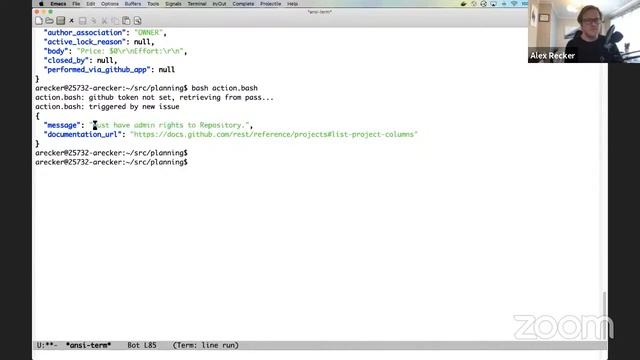
Task: Click the "message" key
Action: 62,125
